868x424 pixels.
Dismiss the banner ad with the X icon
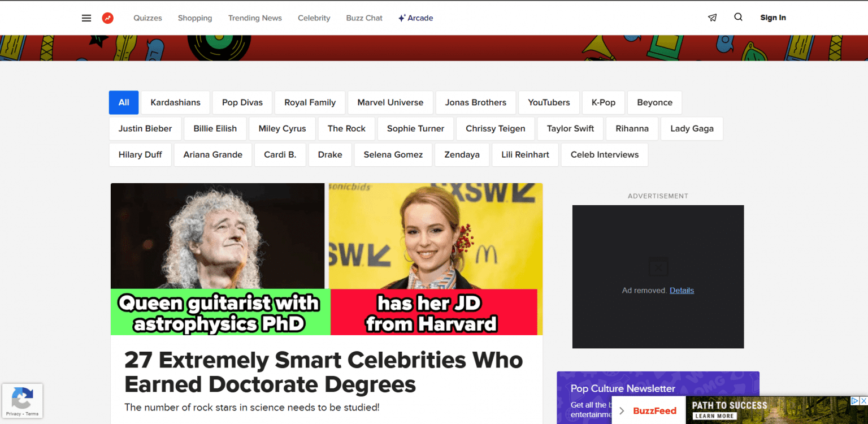click(x=863, y=401)
